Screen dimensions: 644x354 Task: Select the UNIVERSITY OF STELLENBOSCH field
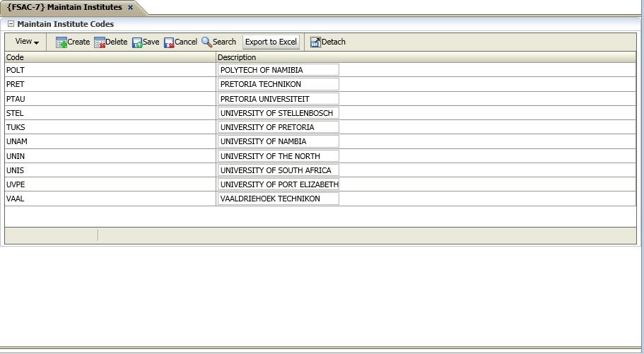click(278, 113)
